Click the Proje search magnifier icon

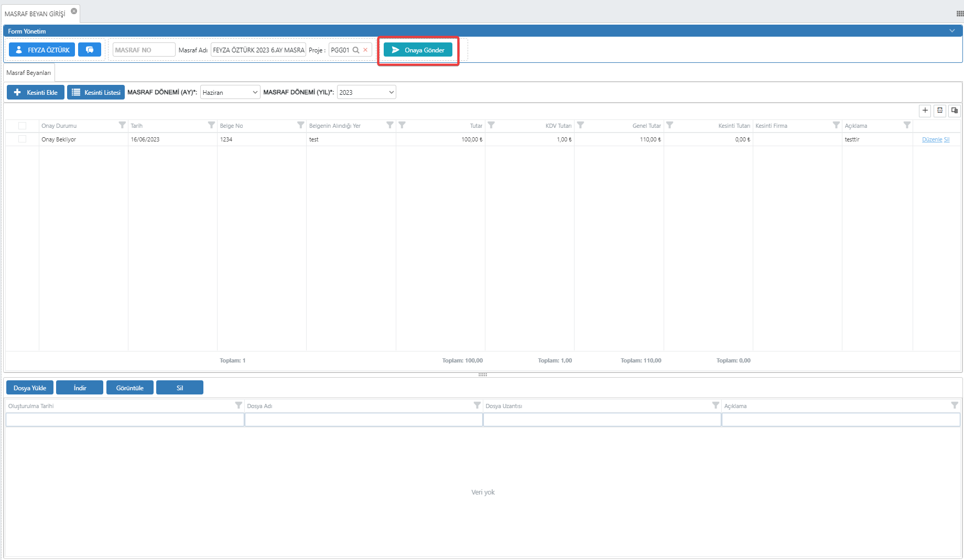[x=356, y=50]
